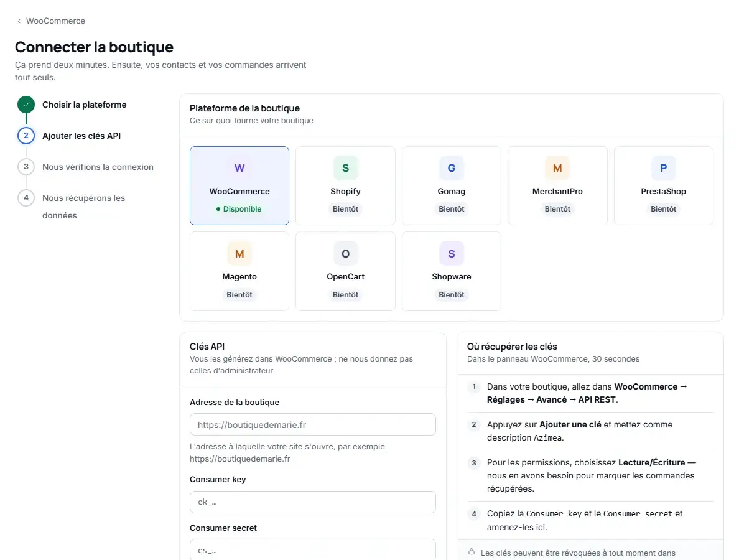Click the step 4 circle icon

[x=26, y=197]
